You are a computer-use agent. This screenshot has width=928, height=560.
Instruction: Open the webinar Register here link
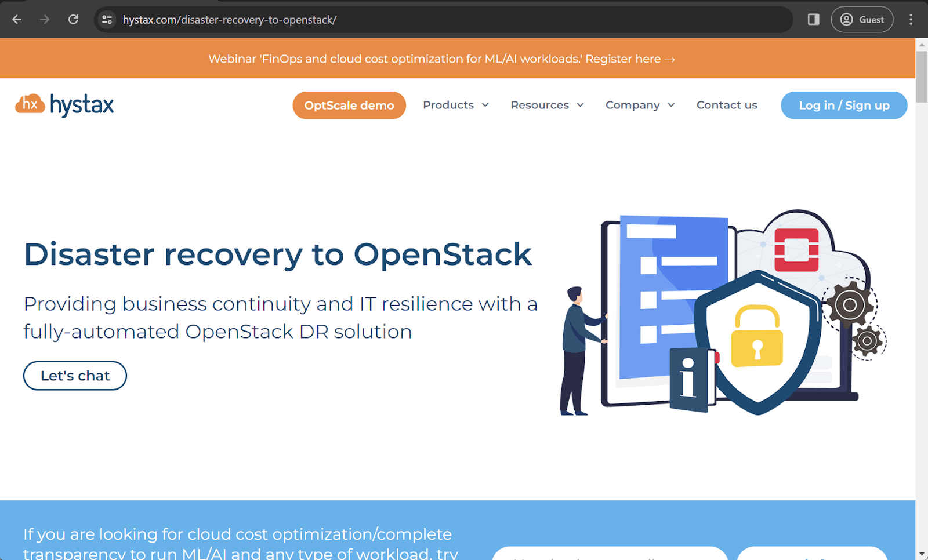tap(629, 59)
